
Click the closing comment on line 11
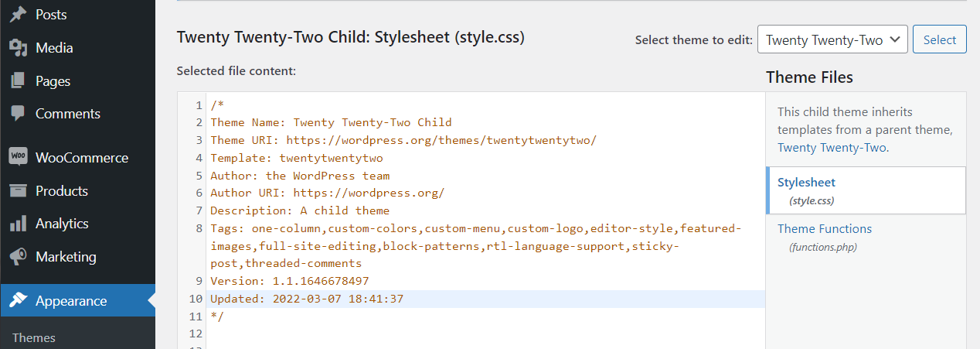(x=216, y=316)
